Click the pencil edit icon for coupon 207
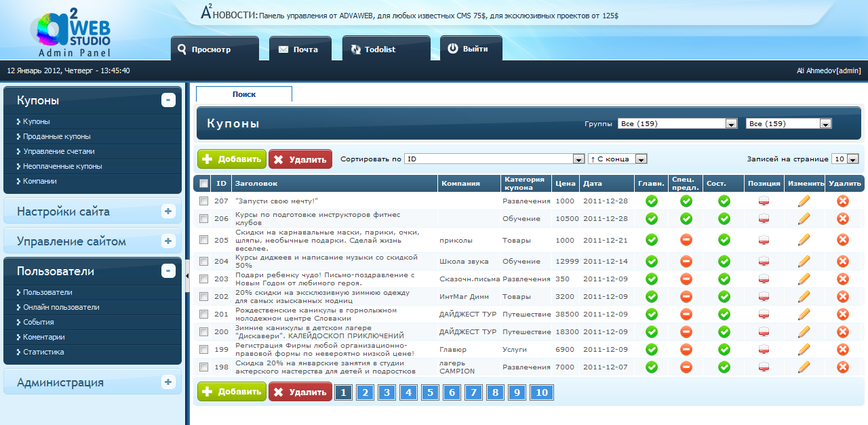 (804, 201)
